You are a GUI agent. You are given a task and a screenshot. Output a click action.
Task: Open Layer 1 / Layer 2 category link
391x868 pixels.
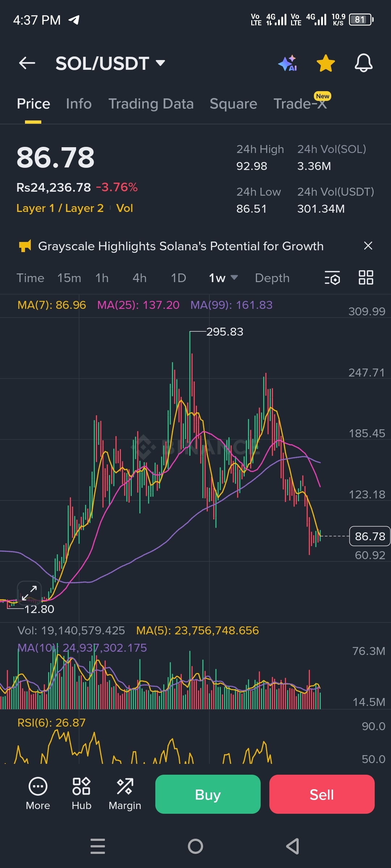click(x=60, y=208)
